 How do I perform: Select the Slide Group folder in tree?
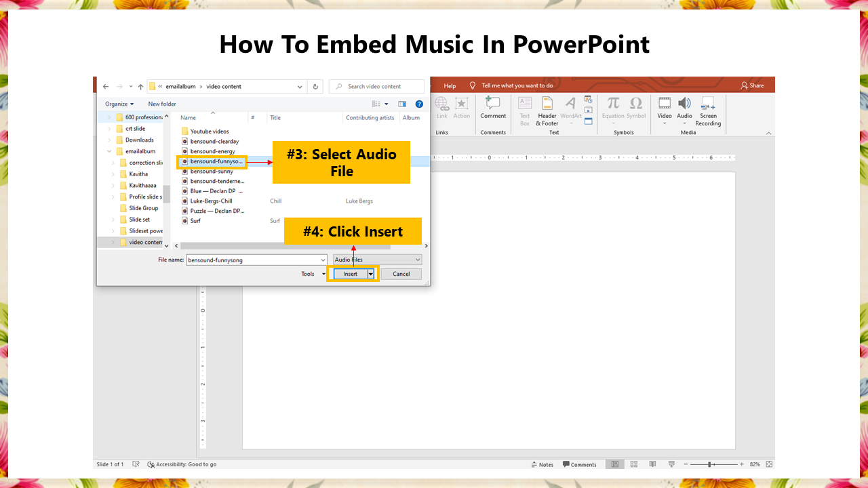(139, 208)
